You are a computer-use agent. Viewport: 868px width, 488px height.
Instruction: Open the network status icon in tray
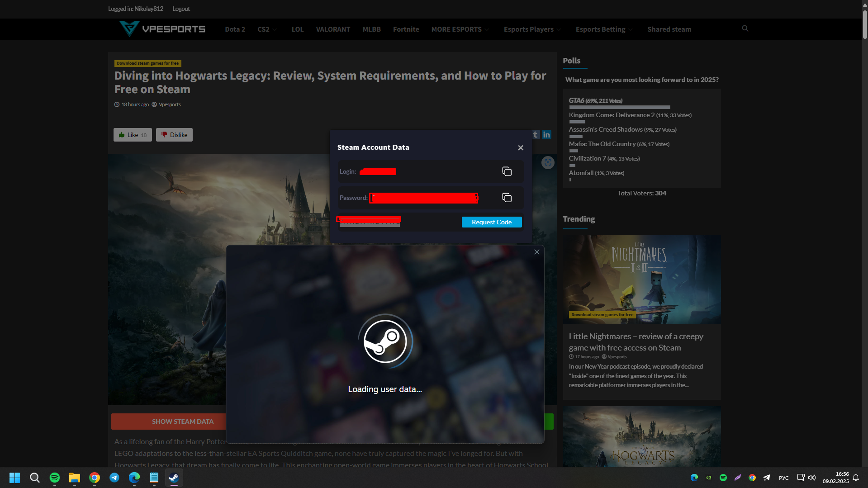[x=801, y=478]
